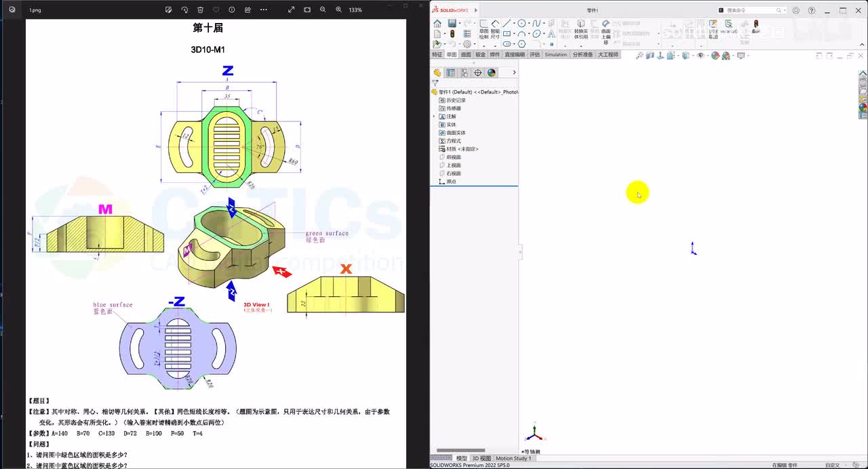Click Convert Entities (转换实体引用) tool
The height and width of the screenshot is (469, 868).
[x=581, y=29]
